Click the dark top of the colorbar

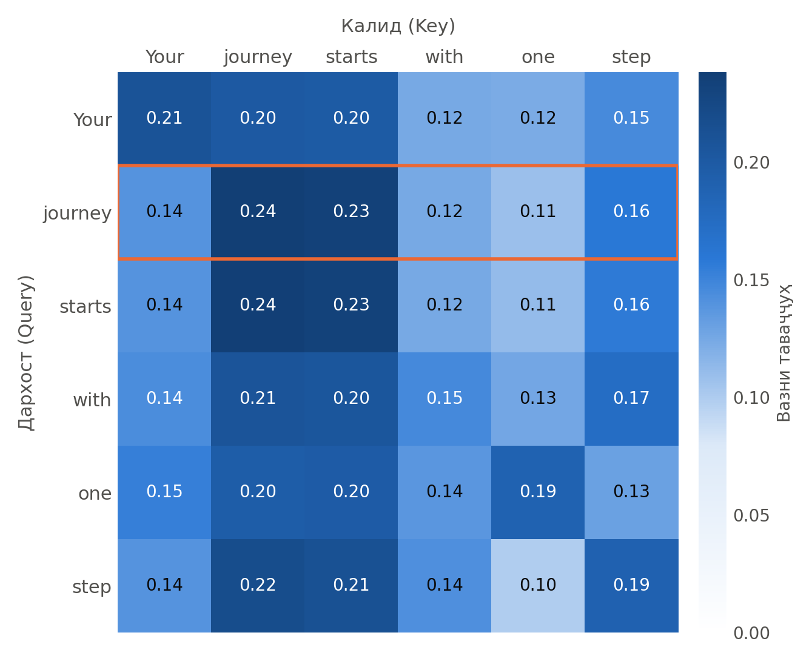[x=712, y=80]
